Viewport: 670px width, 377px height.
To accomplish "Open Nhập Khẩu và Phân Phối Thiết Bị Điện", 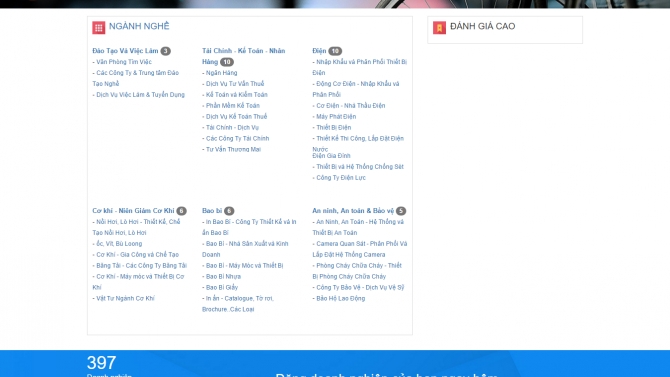I will (360, 67).
